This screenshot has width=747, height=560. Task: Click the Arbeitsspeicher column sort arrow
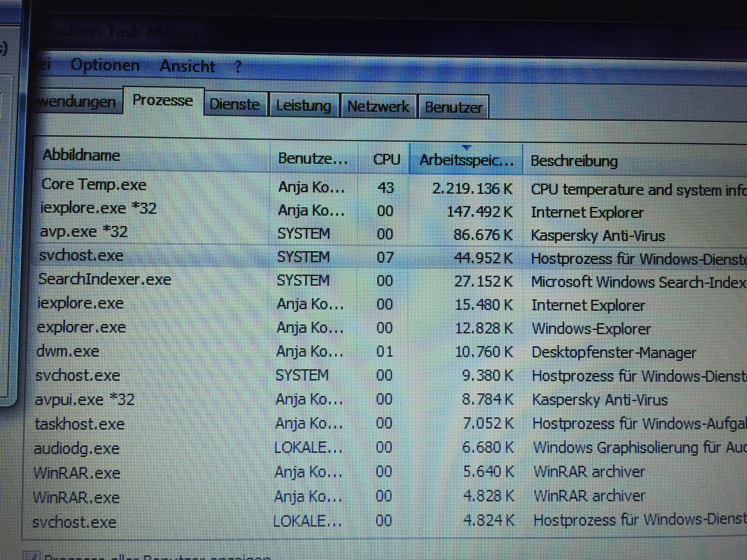466,147
